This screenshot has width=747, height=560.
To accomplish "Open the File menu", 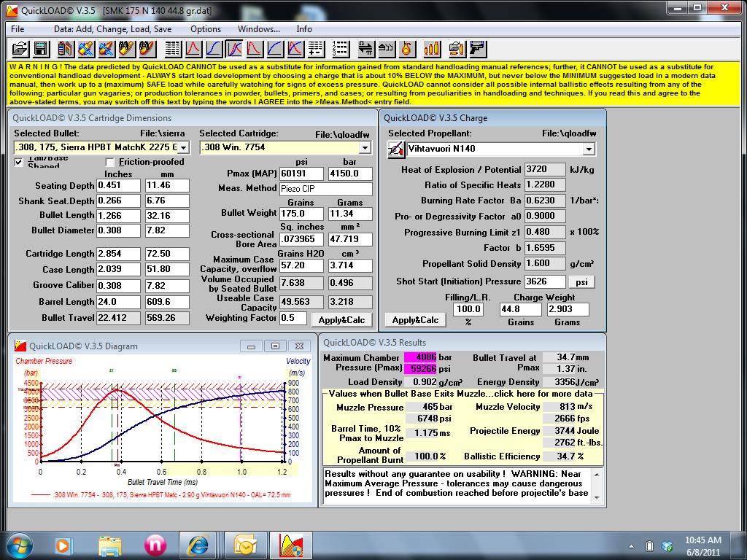I will (x=18, y=29).
